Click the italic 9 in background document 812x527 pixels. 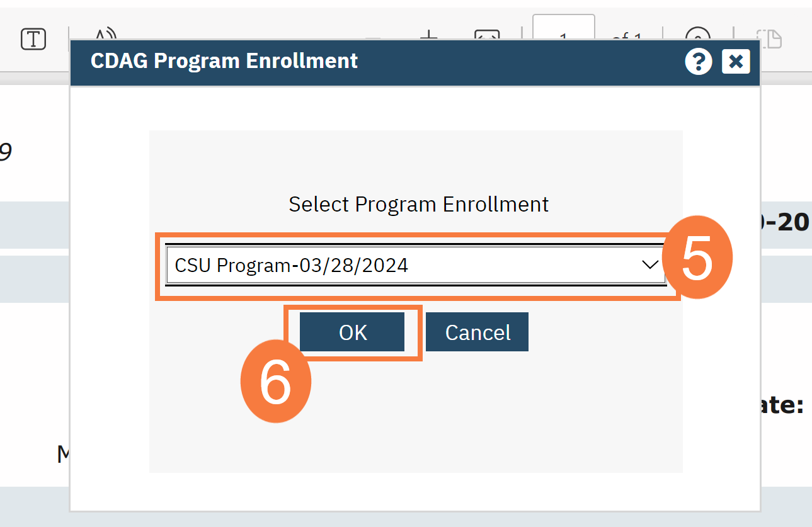click(x=5, y=152)
